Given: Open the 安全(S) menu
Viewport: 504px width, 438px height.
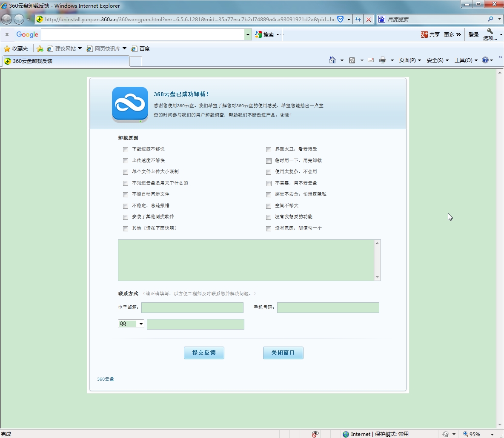Looking at the screenshot, I should pyautogui.click(x=438, y=60).
